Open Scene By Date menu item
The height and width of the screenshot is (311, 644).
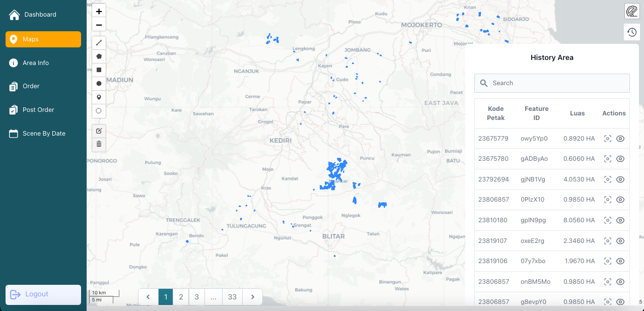[x=44, y=134]
